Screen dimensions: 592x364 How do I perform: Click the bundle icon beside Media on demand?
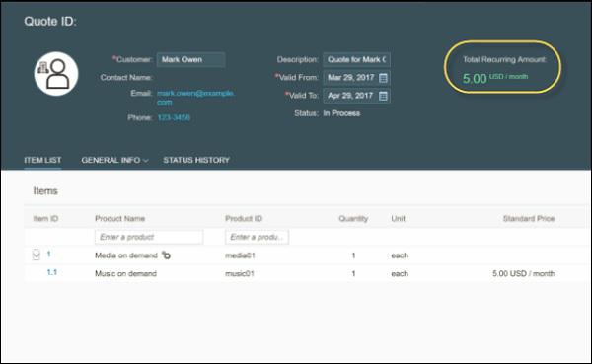166,255
